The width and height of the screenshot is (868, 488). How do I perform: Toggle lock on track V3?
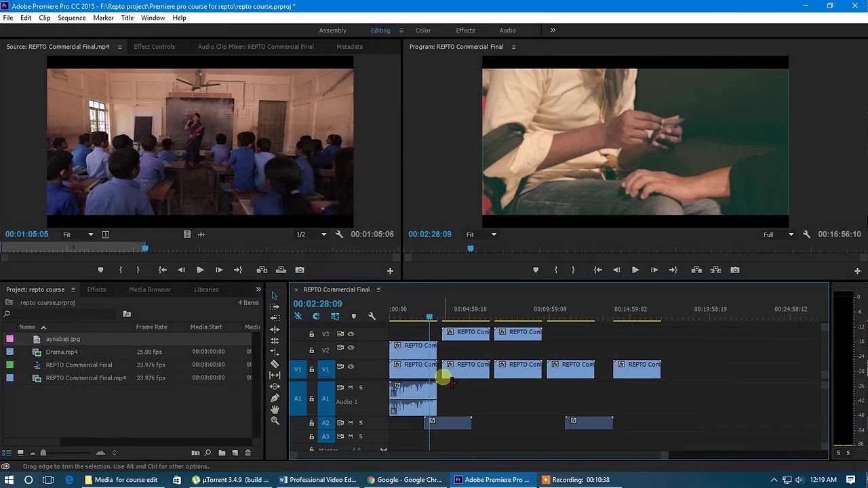(x=312, y=334)
